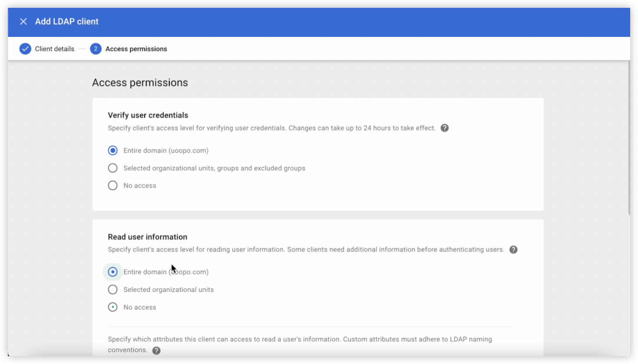
Task: Select Entire domain under Read user information
Action: click(x=112, y=272)
